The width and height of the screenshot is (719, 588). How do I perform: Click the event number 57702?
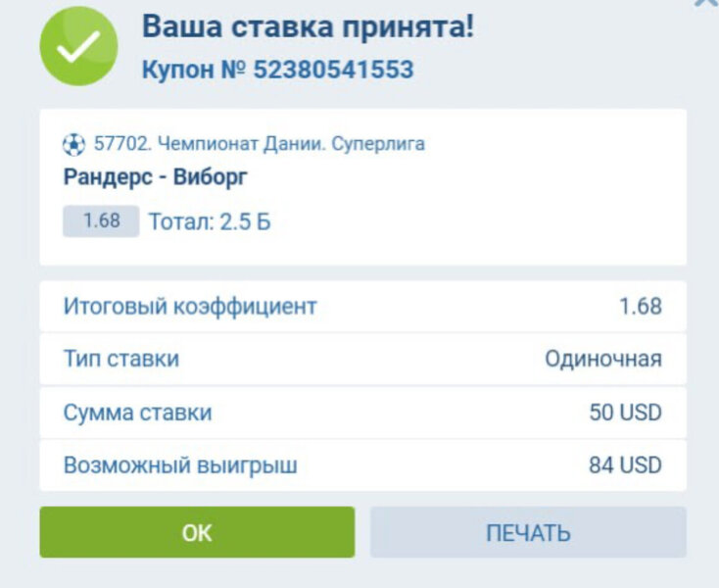pos(118,144)
